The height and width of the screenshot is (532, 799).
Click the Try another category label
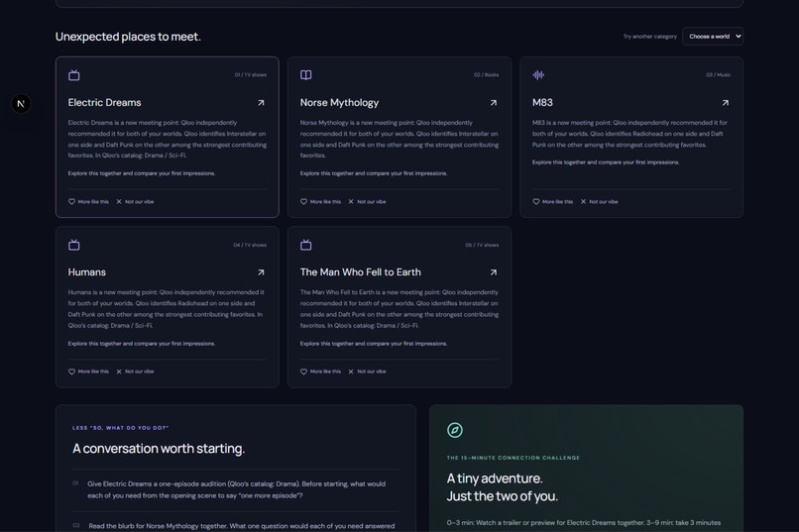pyautogui.click(x=649, y=37)
